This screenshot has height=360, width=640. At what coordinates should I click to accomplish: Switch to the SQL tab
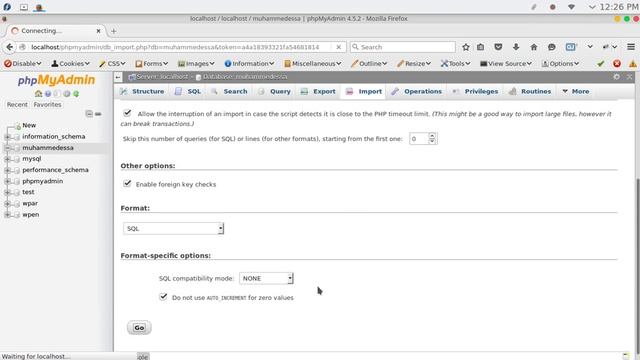(x=188, y=91)
